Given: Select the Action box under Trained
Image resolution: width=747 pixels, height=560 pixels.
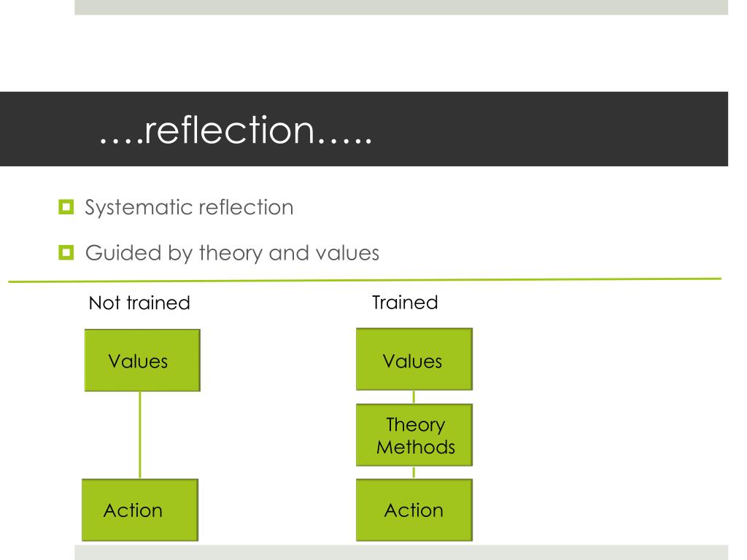Looking at the screenshot, I should 414,510.
